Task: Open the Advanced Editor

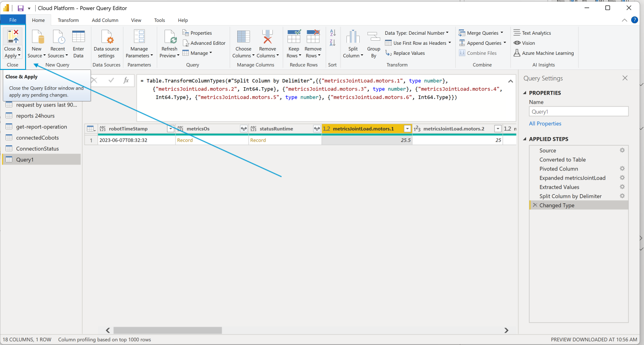Action: 204,43
